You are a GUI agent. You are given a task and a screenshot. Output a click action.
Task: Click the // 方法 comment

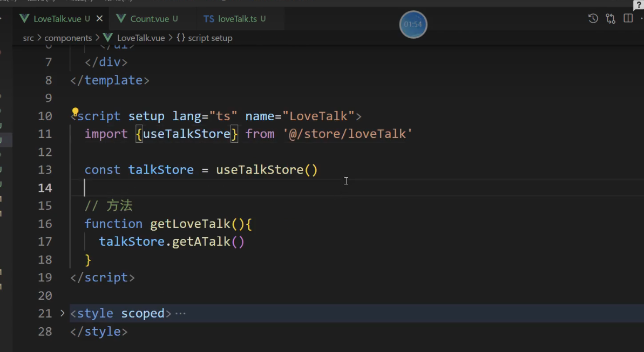(x=109, y=205)
